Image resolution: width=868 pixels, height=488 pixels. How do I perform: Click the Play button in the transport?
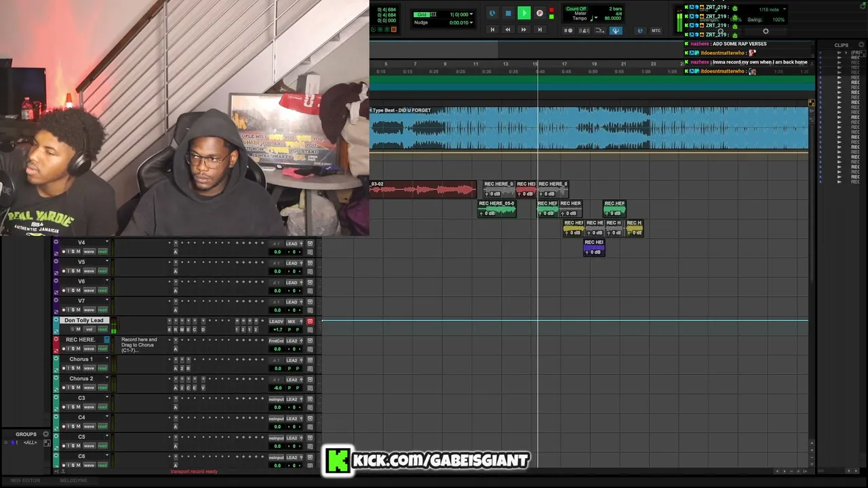tap(524, 13)
